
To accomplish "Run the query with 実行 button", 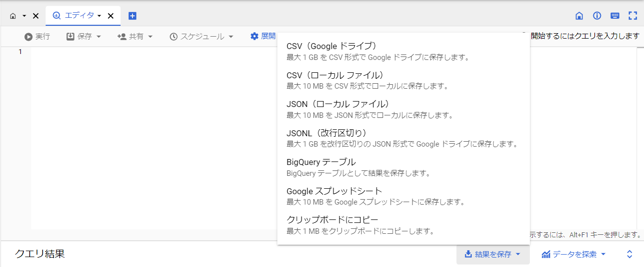I will coord(37,37).
